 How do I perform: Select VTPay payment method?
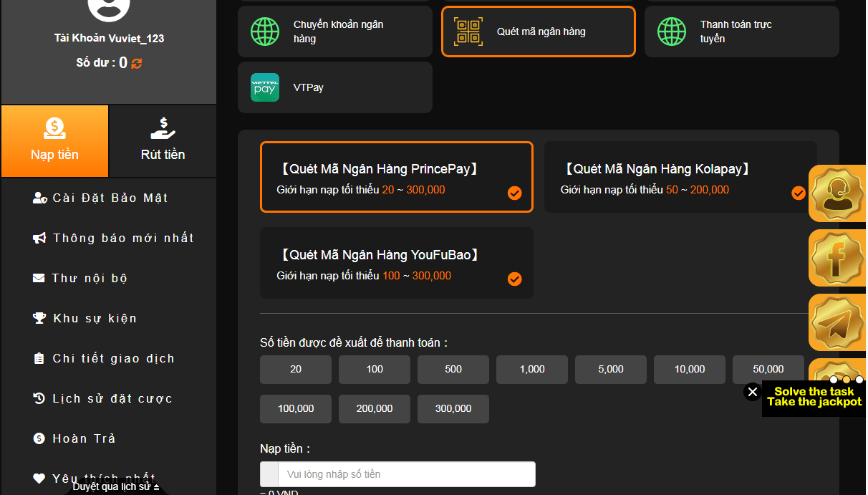335,87
